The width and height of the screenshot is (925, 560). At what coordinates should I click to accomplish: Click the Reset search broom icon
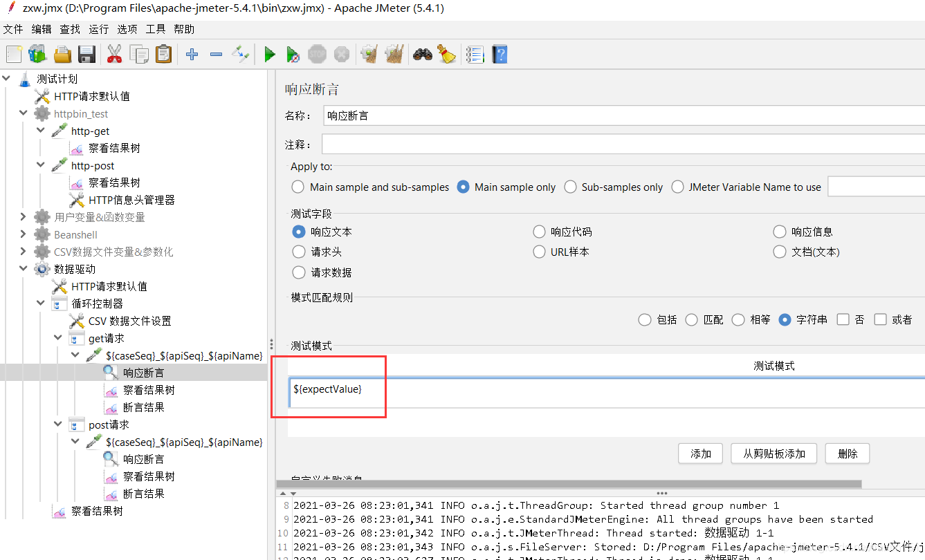447,54
